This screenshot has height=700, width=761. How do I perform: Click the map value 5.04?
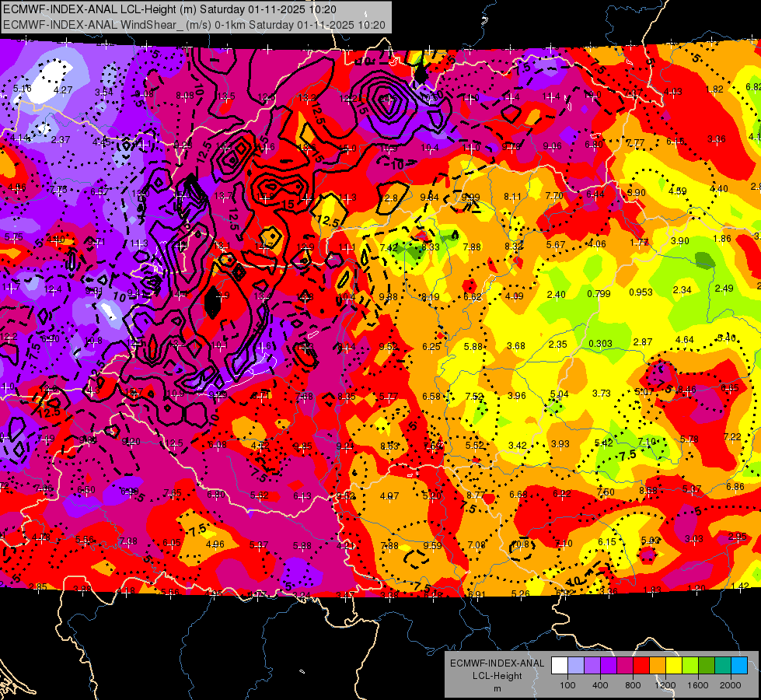point(559,394)
